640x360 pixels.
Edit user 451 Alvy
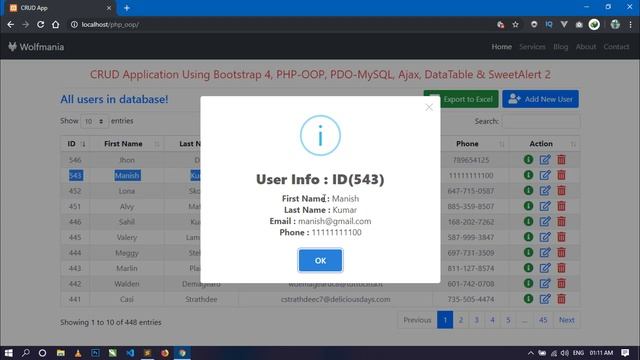tap(545, 206)
